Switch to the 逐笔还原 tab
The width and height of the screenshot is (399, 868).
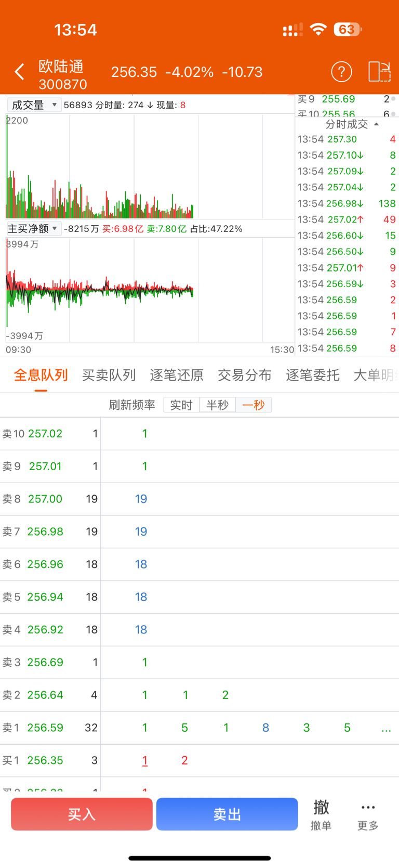point(177,375)
